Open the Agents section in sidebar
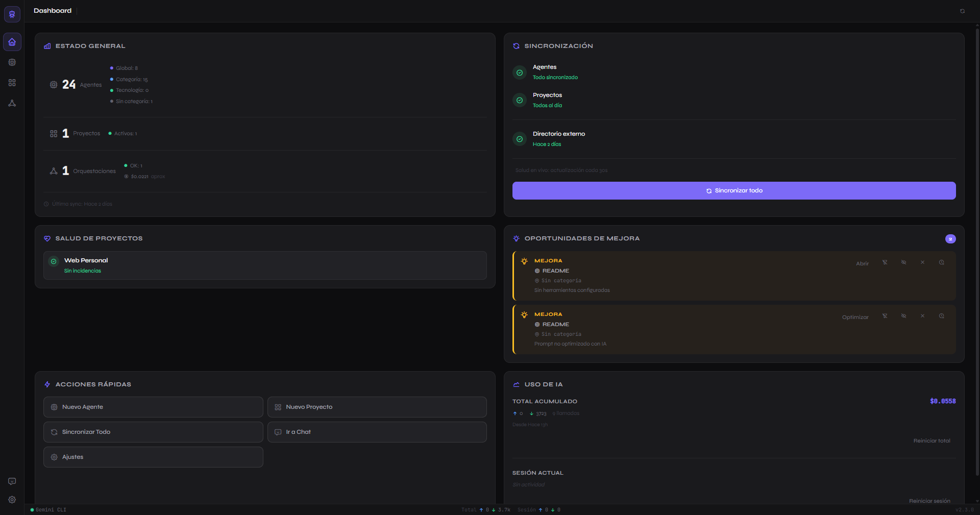The height and width of the screenshot is (515, 980). point(12,62)
